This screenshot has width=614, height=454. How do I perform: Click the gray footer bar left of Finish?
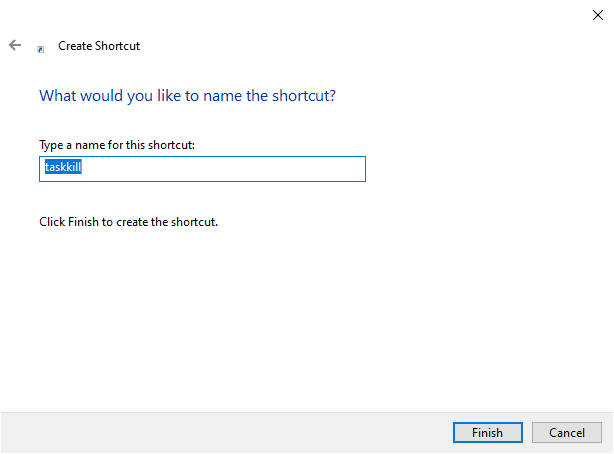click(x=220, y=433)
